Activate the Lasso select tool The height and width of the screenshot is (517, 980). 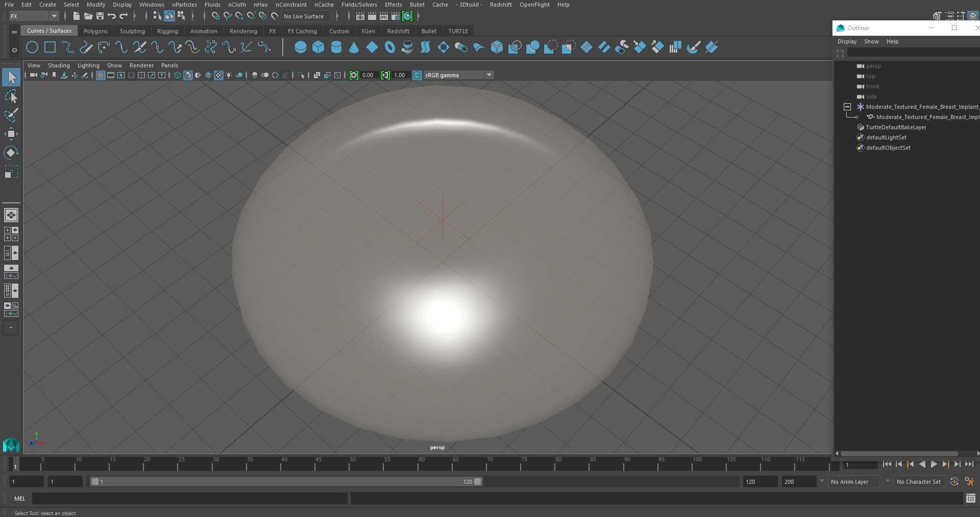coord(11,97)
